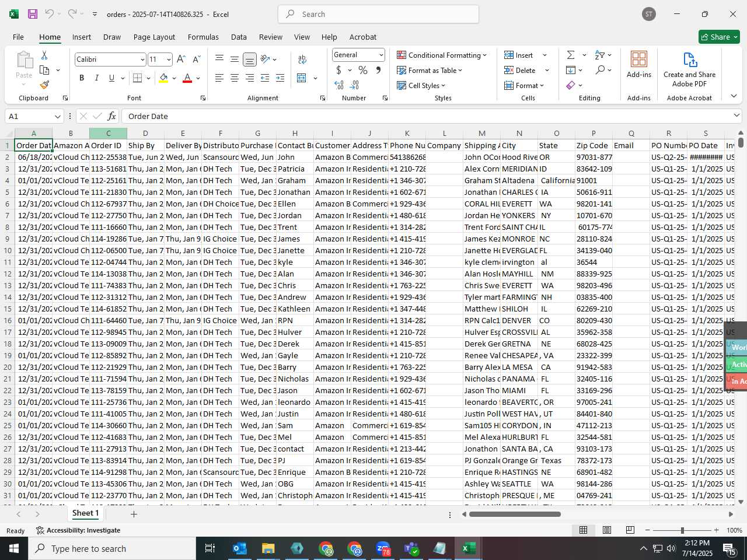Open the font name Calibri dropdown
The width and height of the screenshot is (747, 560).
click(x=142, y=60)
